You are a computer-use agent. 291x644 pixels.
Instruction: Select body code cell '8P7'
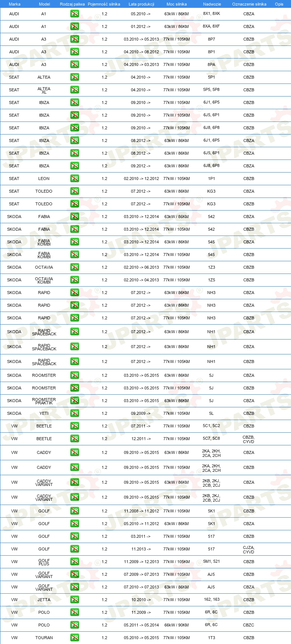[x=211, y=39]
